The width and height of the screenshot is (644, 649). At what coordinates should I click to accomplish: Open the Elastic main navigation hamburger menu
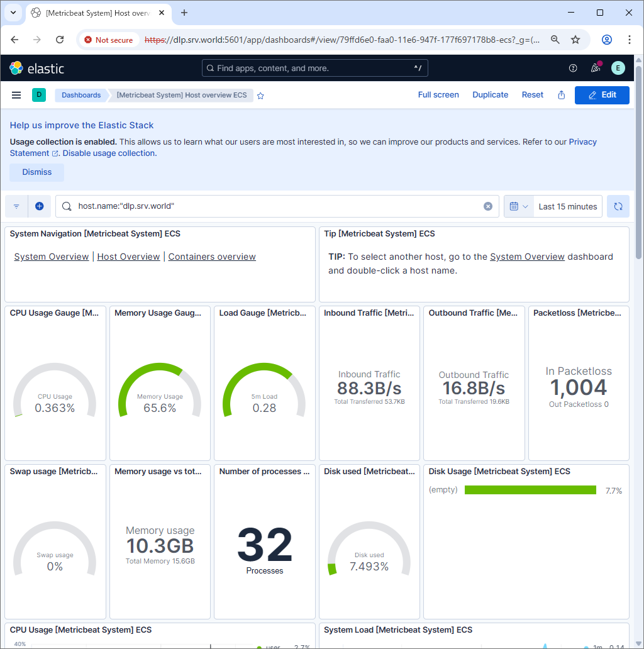(16, 95)
